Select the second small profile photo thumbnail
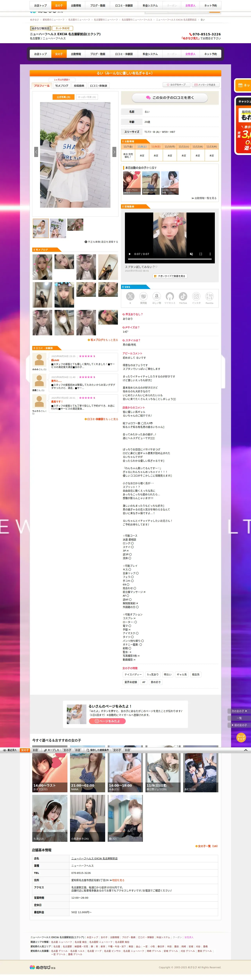The width and height of the screenshot is (251, 980). (x=58, y=228)
